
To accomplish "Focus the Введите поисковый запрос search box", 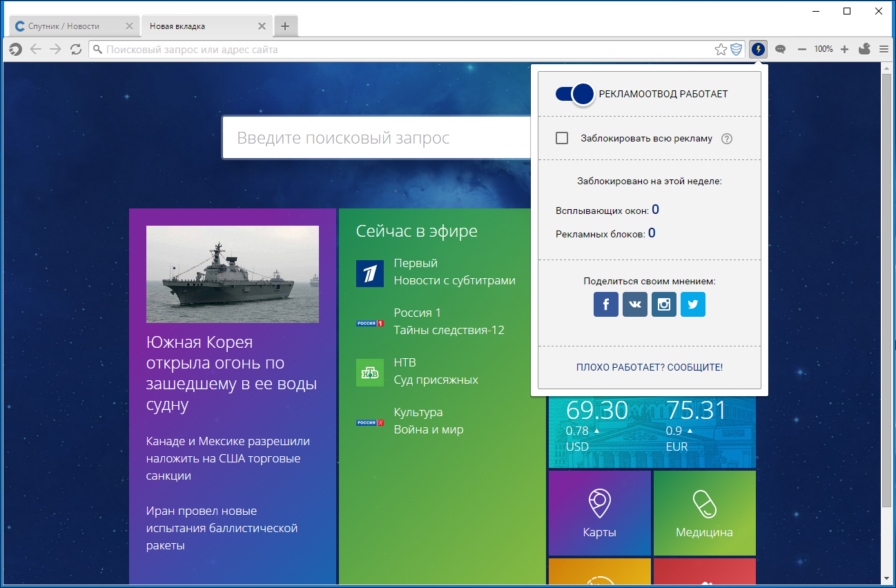I will pos(377,138).
